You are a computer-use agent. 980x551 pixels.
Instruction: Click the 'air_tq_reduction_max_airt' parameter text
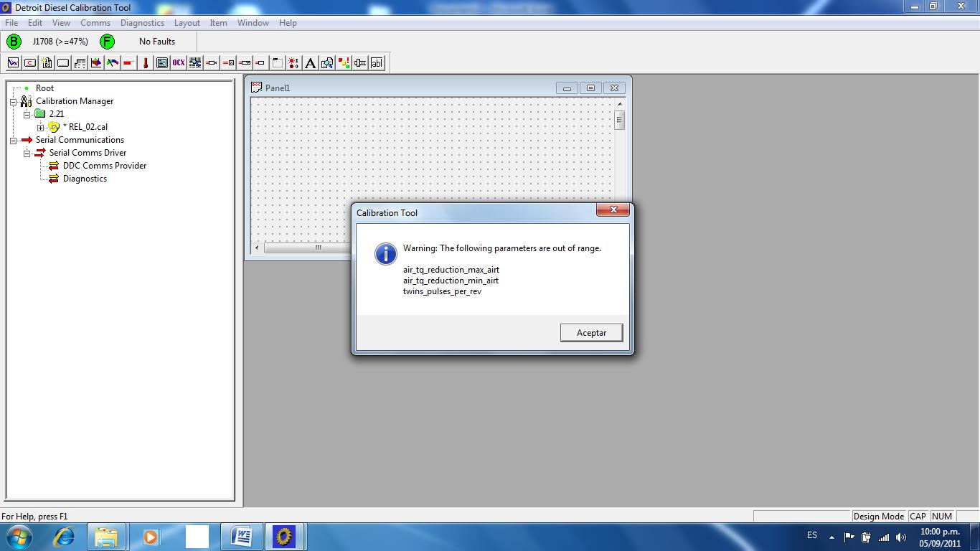(451, 270)
